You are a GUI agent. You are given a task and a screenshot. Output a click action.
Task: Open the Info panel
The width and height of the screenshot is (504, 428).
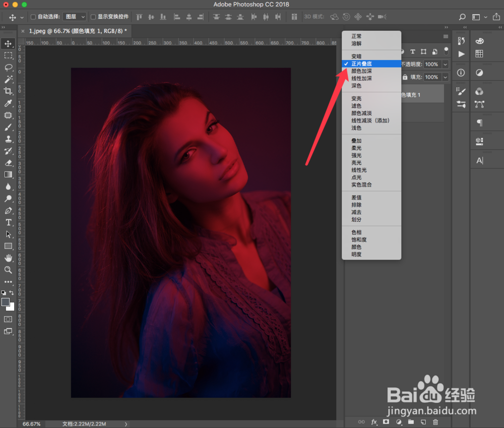(461, 73)
